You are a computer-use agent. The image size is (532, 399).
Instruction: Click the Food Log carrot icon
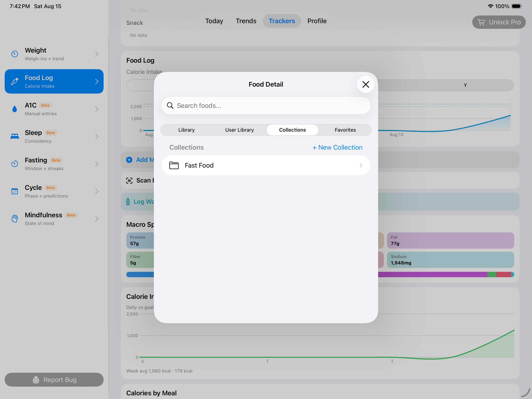click(15, 82)
